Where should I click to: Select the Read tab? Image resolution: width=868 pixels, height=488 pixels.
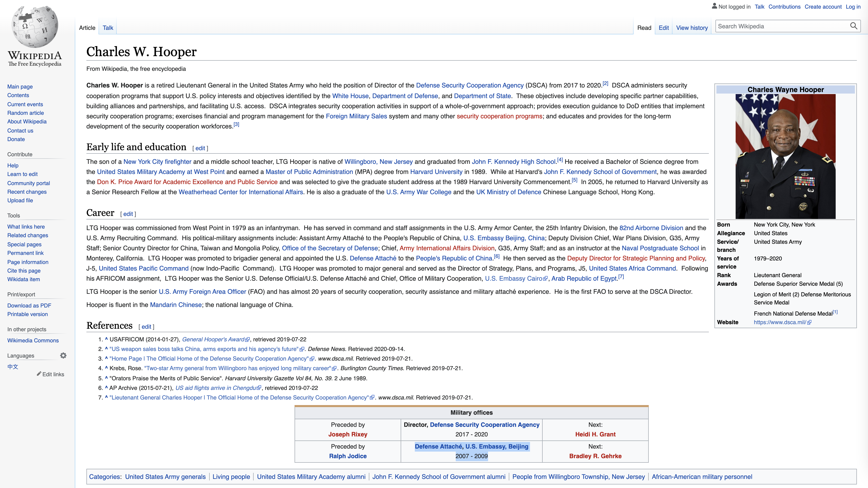coord(644,28)
